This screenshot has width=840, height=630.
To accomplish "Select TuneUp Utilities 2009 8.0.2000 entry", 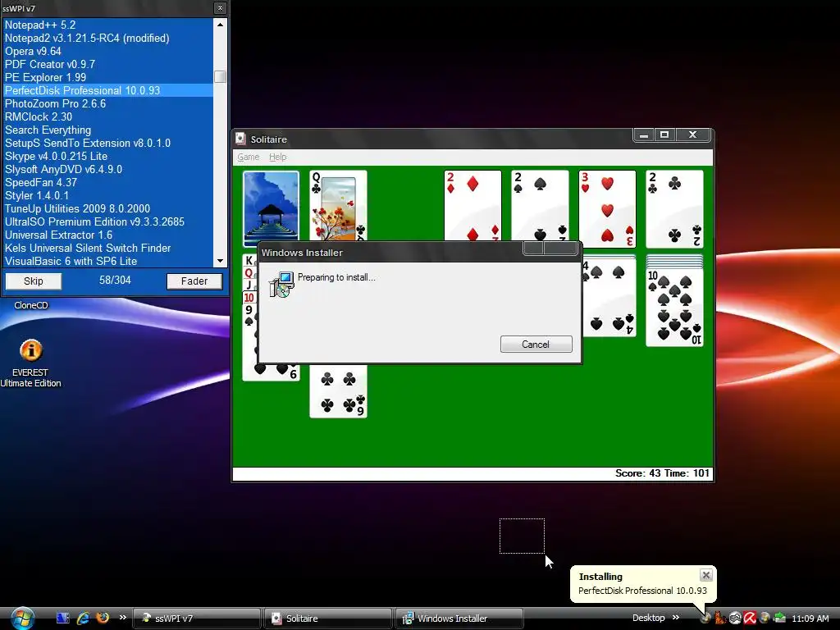I will 108,208.
